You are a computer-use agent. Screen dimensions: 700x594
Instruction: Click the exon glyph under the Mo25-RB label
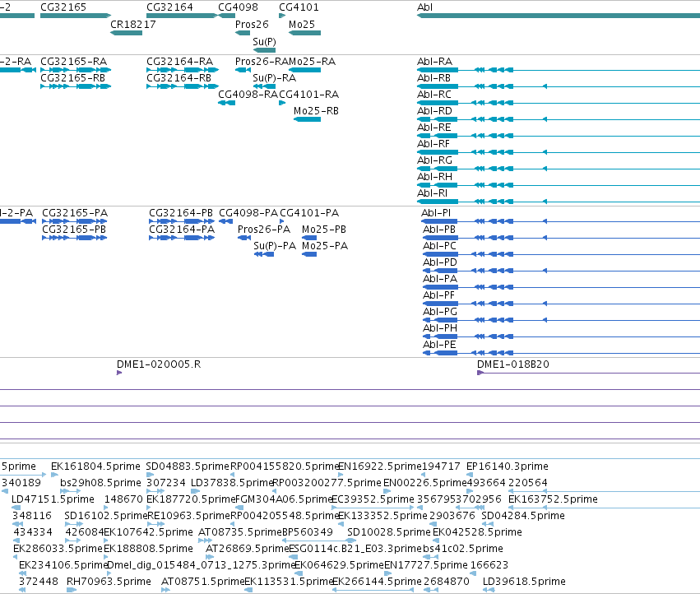pyautogui.click(x=307, y=119)
